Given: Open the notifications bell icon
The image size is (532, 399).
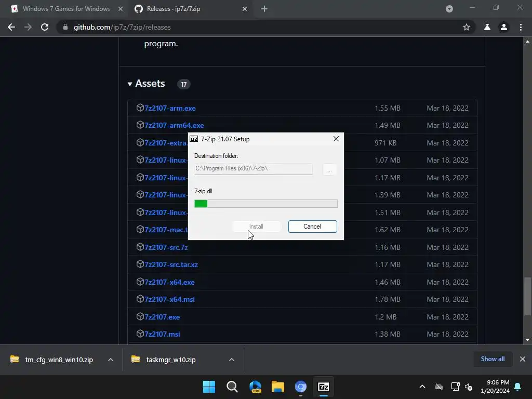Looking at the screenshot, I should pos(518,387).
